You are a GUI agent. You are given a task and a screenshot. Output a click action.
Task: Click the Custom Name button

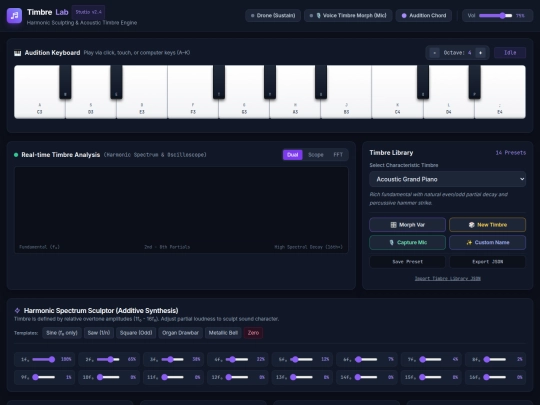[x=487, y=242]
